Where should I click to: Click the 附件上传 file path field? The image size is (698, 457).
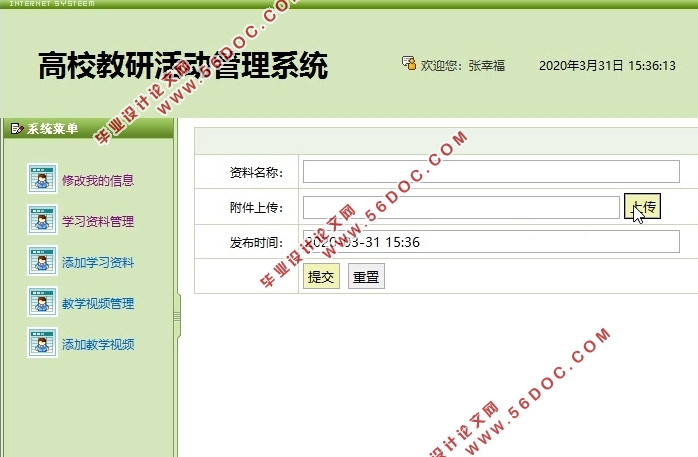[460, 207]
